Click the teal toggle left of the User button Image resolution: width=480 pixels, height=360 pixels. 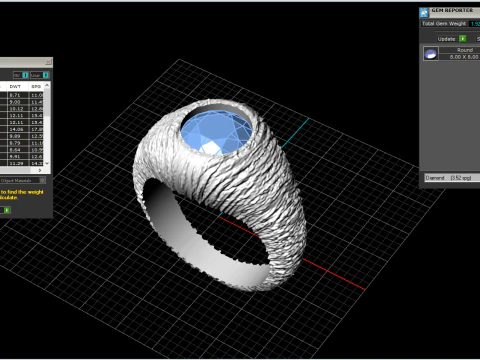tap(25, 75)
